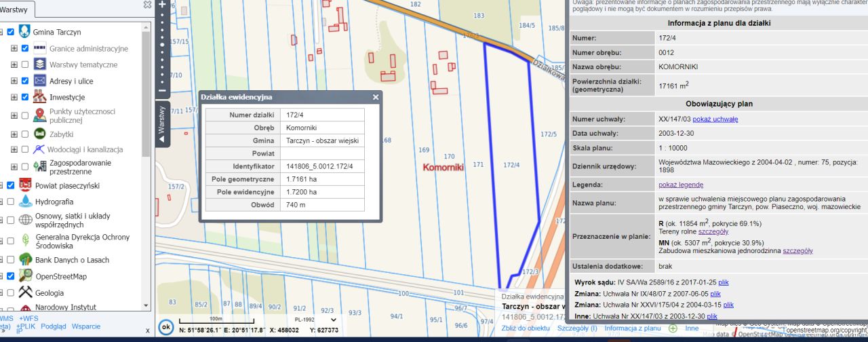Click the green plus icon near Inne
This screenshot has width=868, height=342.
point(673,328)
